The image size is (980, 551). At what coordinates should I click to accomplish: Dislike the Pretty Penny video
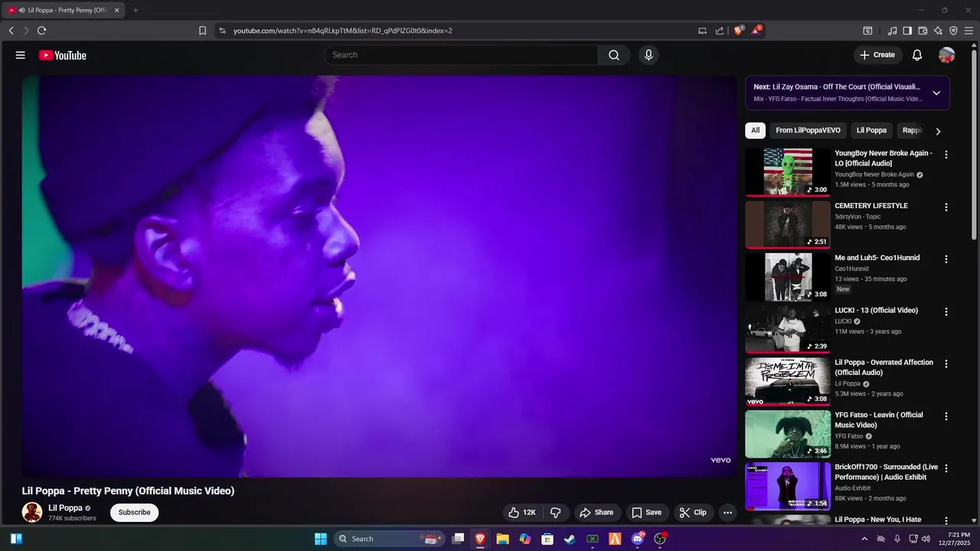pyautogui.click(x=556, y=513)
